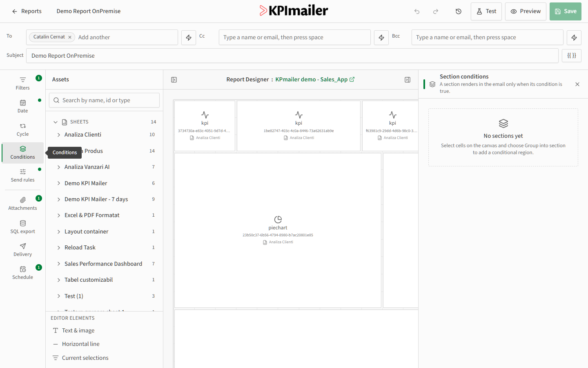Screen dimensions: 588x368
Task: Expand the Reload Task sheet
Action: pyautogui.click(x=59, y=247)
